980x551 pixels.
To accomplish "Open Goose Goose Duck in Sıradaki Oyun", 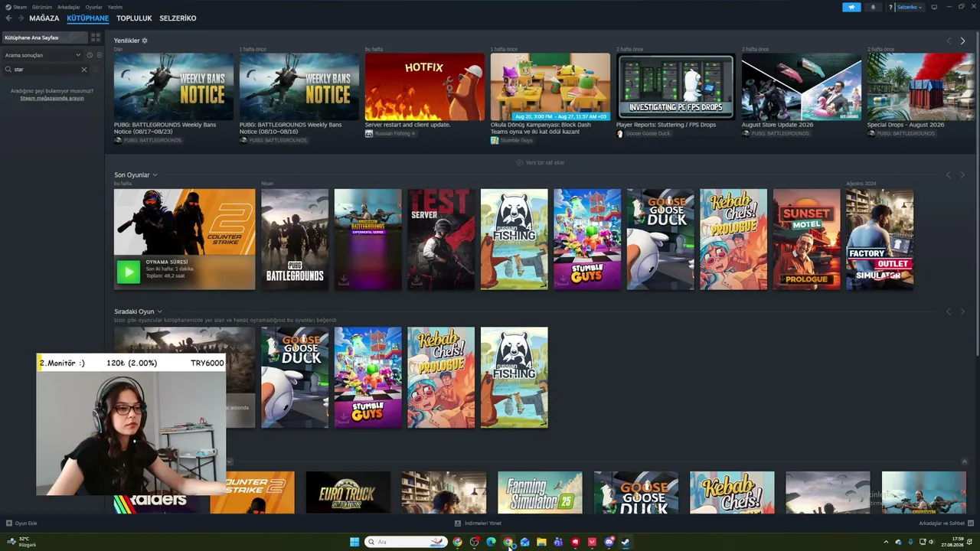I will pyautogui.click(x=295, y=377).
